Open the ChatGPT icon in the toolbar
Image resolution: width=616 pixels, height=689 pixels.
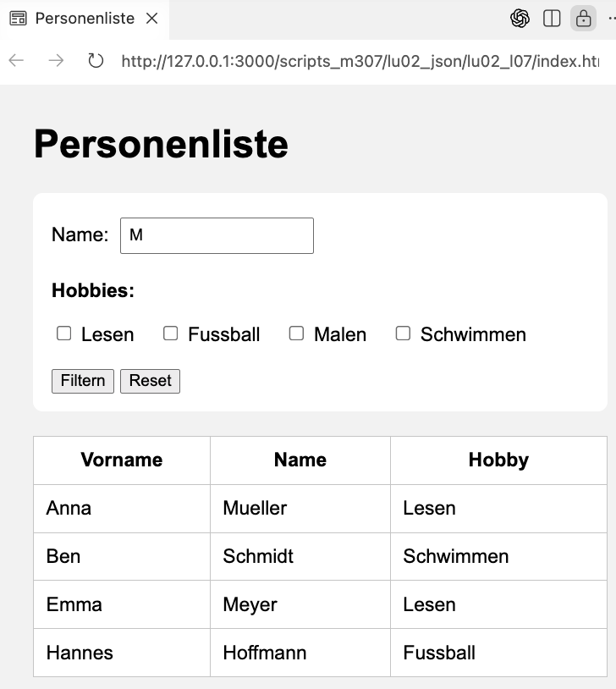(520, 19)
